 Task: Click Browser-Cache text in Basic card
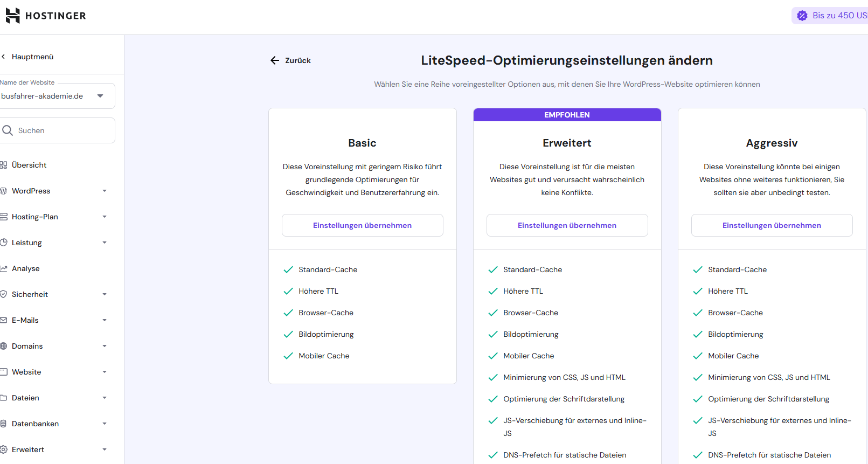click(x=326, y=313)
